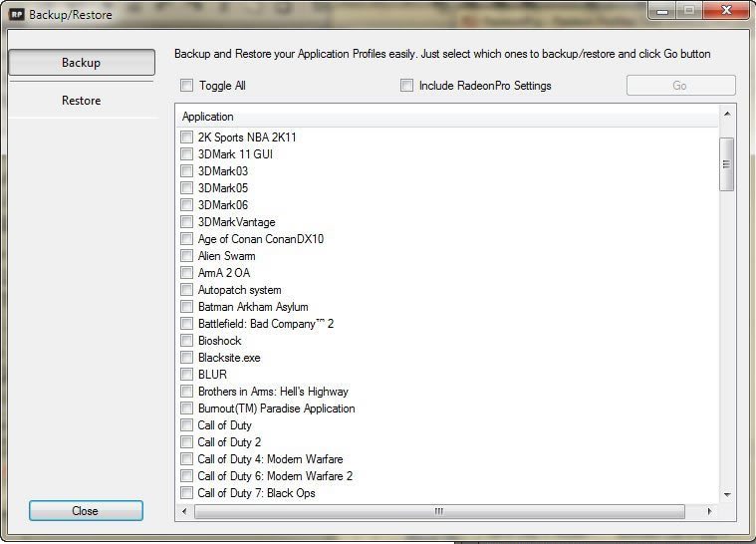Tick the 3DMark06 checkbox
This screenshot has height=544, width=756.
186,204
